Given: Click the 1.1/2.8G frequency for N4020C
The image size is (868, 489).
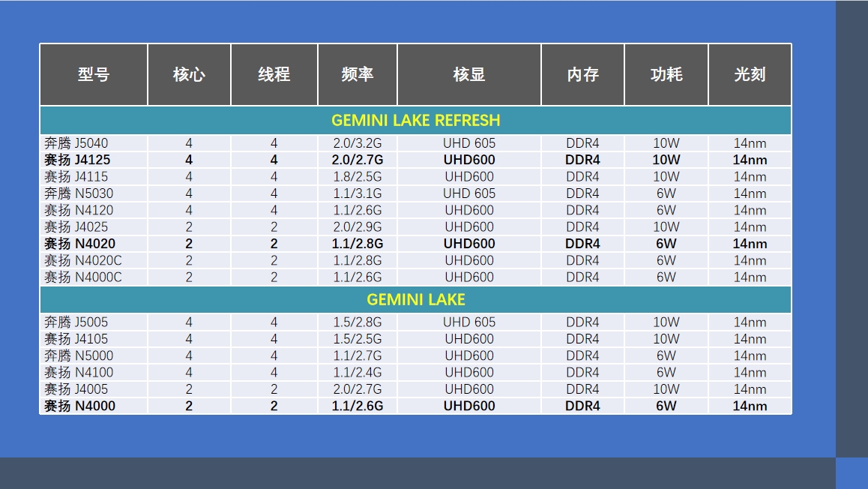Looking at the screenshot, I should pyautogui.click(x=357, y=260).
